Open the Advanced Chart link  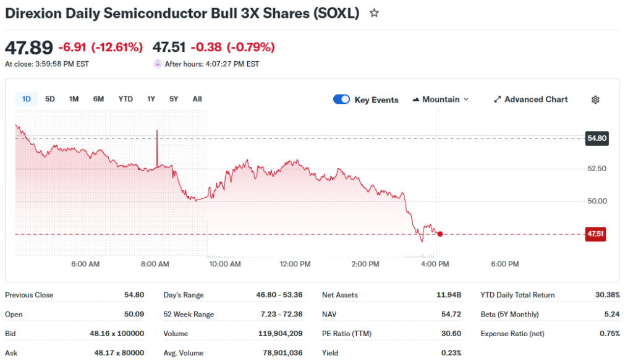[x=535, y=99]
